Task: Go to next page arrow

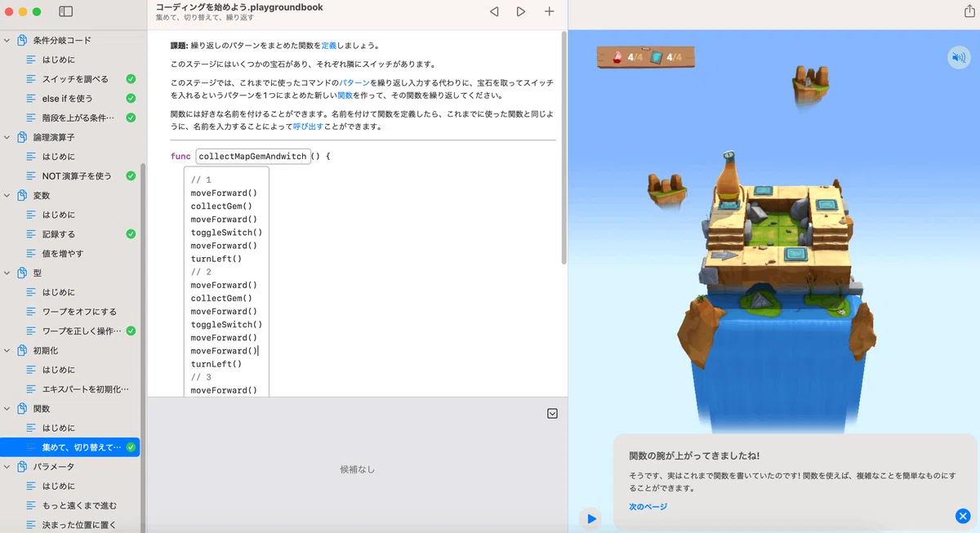Action: coord(521,11)
